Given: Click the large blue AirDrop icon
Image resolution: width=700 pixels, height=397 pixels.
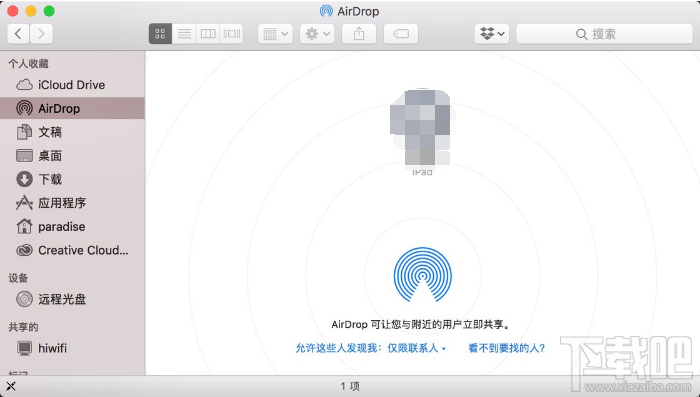Looking at the screenshot, I should pos(422,275).
